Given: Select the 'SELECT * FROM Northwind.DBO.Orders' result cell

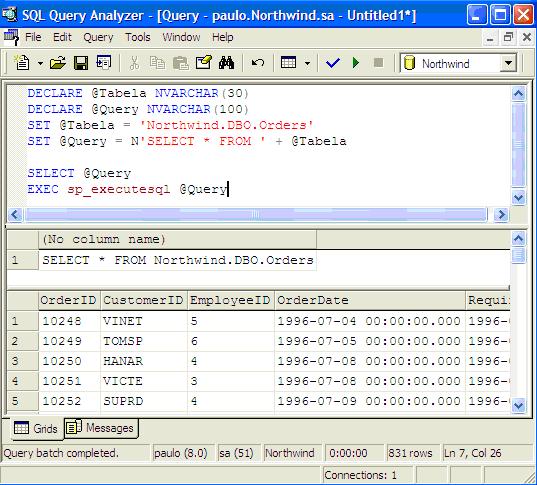Looking at the screenshot, I should pos(177,260).
